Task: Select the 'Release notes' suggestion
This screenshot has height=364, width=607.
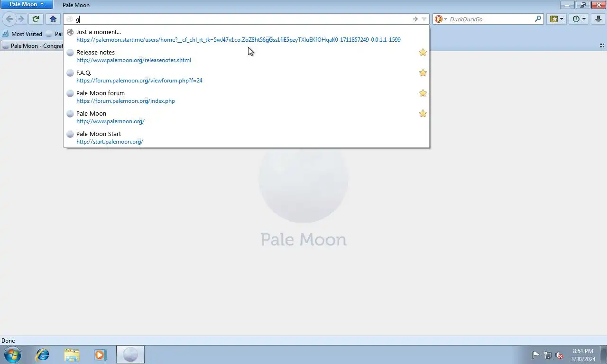Action: tap(95, 52)
